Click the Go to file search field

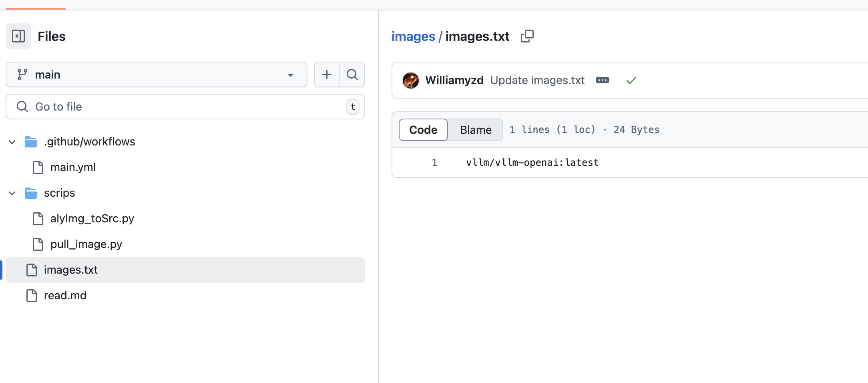point(185,107)
